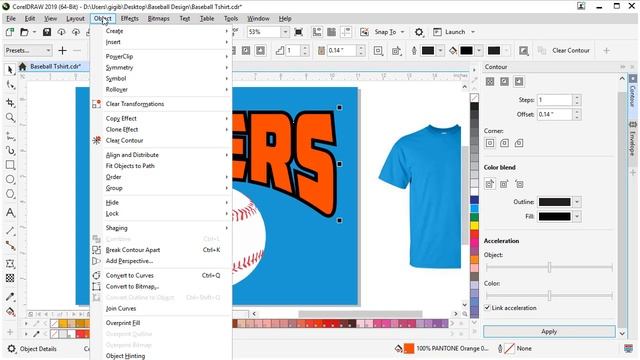Open the Launch dropdown
Image resolution: width=640 pixels, height=360 pixels.
pos(473,32)
